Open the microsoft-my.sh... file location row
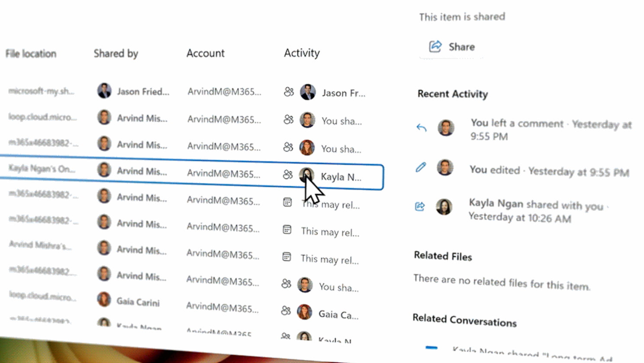 click(x=41, y=91)
